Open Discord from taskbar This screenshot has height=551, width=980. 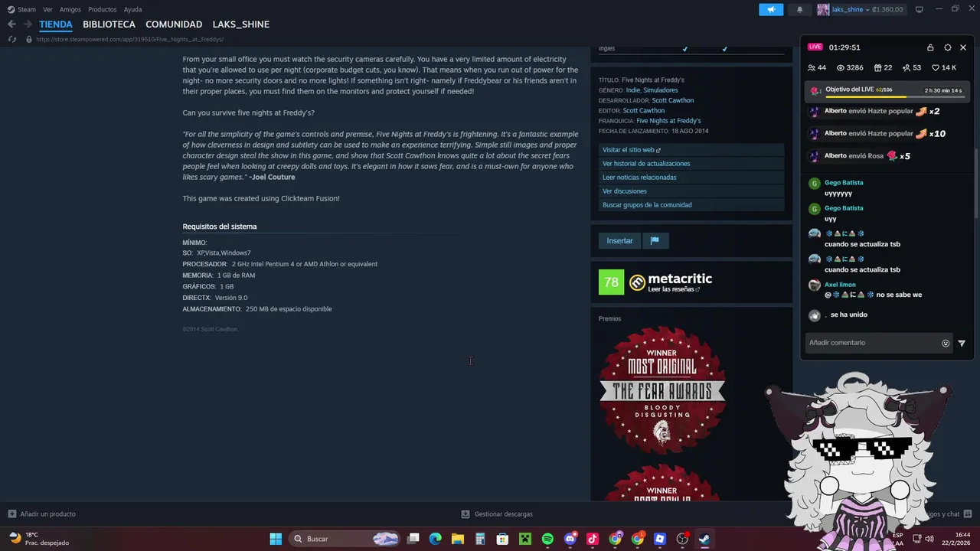point(570,539)
